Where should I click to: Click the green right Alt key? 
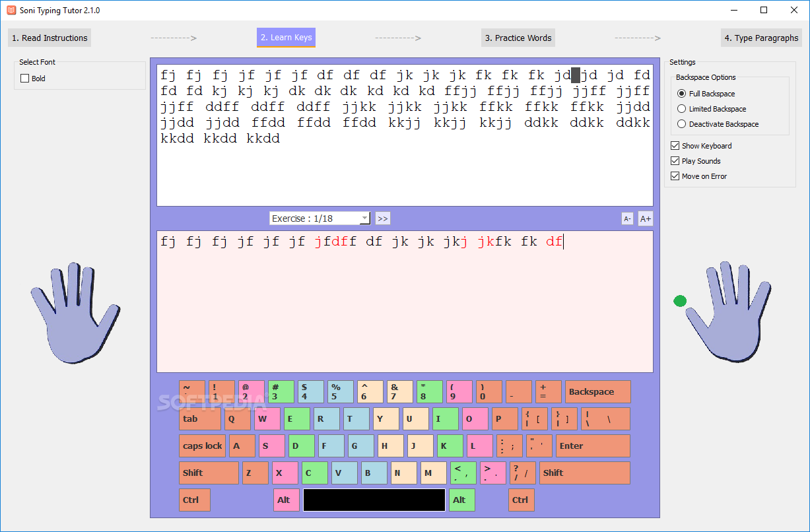462,500
